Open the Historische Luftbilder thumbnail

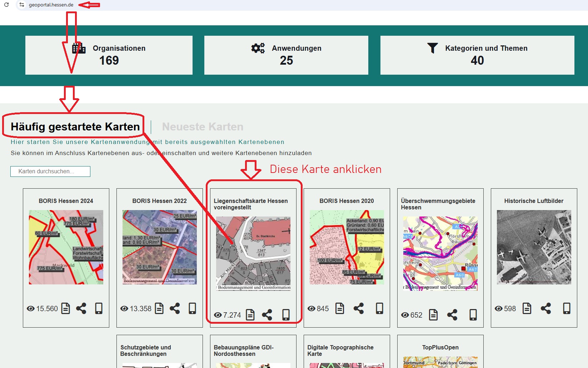tap(534, 247)
